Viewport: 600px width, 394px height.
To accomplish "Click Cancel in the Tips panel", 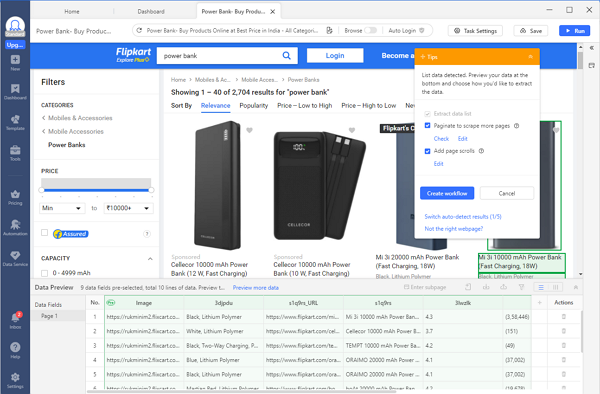I will [x=507, y=193].
